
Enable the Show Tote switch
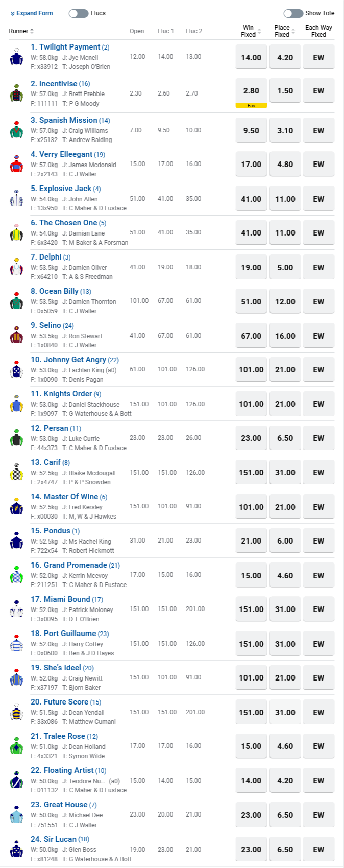[x=293, y=13]
